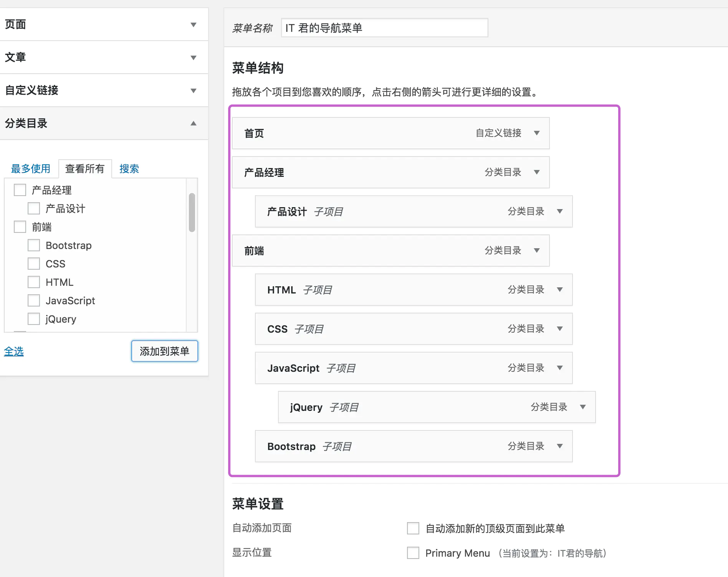The image size is (728, 577).
Task: Select the CSS sub item bar
Action: coord(414,329)
